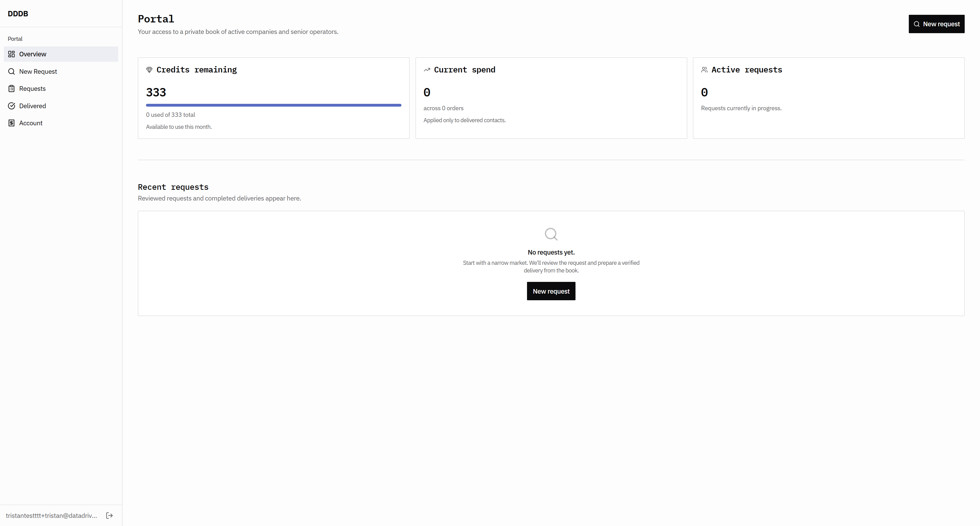Click the trending arrow icon on Current spend
Image resolution: width=980 pixels, height=526 pixels.
coord(427,70)
